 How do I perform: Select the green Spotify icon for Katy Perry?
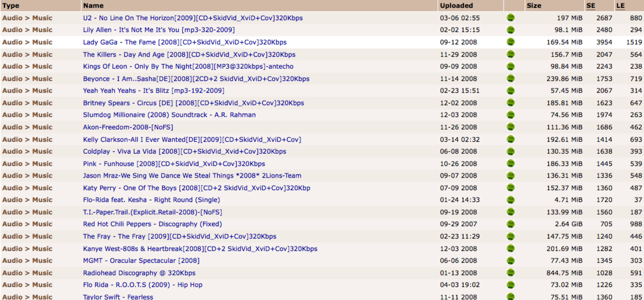pos(511,188)
